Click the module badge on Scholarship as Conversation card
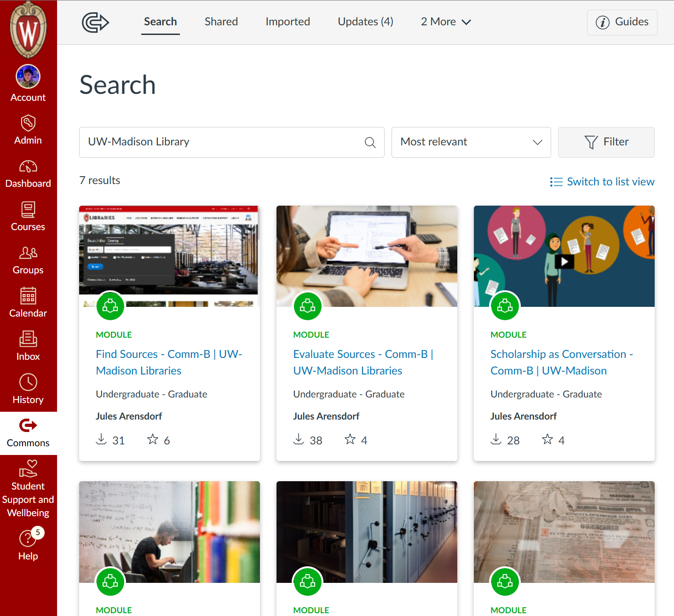The width and height of the screenshot is (674, 616). tap(505, 306)
